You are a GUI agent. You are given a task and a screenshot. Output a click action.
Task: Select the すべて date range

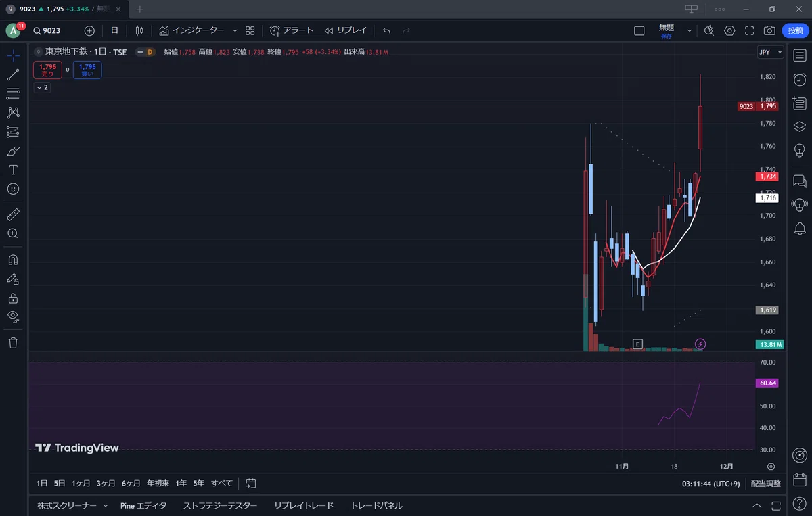pos(222,484)
